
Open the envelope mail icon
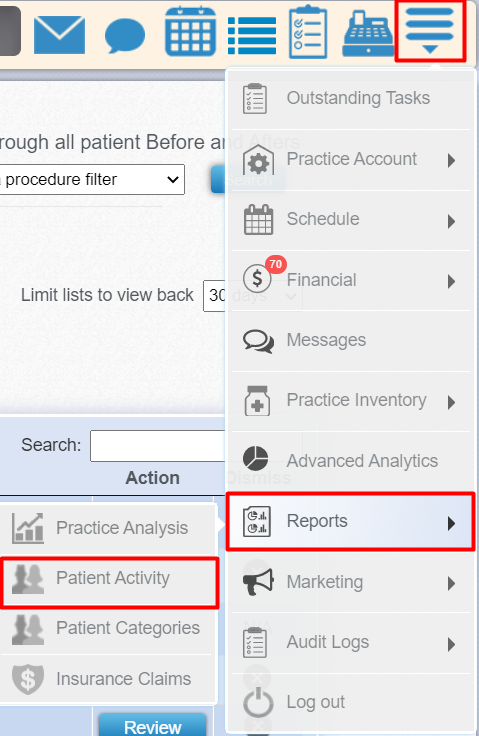point(60,34)
